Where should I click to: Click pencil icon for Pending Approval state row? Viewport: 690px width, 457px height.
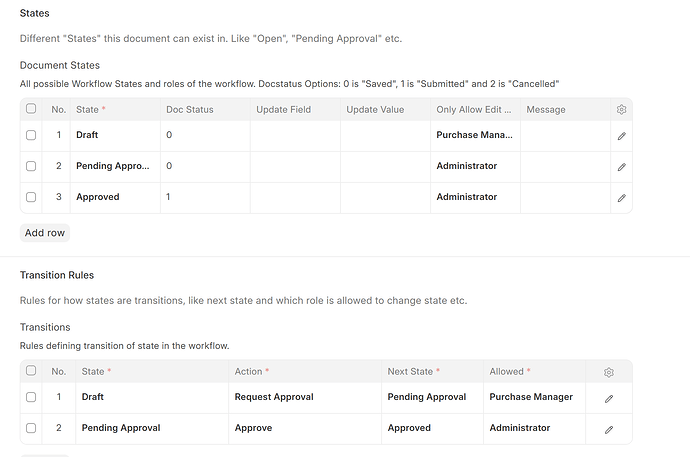point(621,166)
